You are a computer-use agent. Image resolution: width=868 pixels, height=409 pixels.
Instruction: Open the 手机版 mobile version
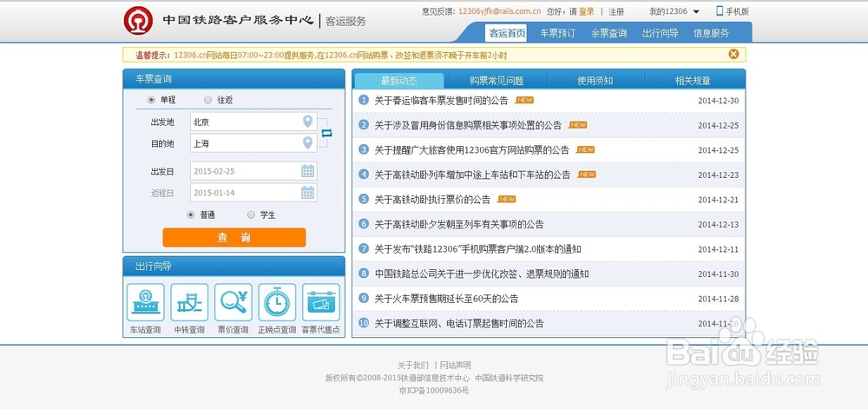click(x=733, y=11)
